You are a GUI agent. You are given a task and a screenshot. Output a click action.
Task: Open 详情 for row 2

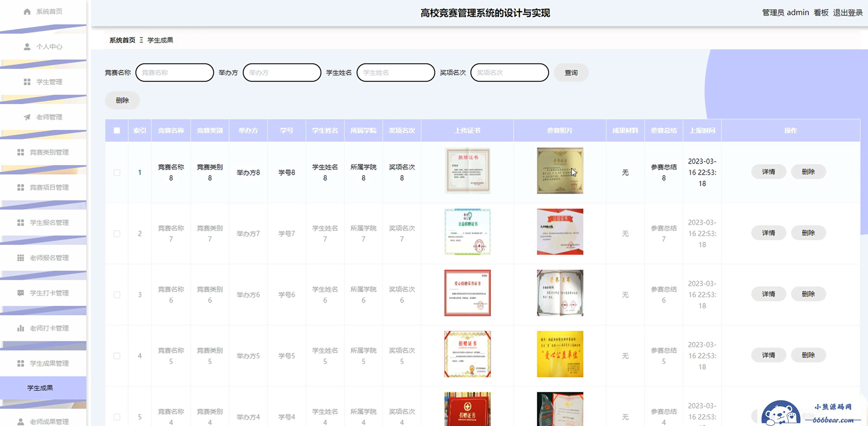point(769,233)
